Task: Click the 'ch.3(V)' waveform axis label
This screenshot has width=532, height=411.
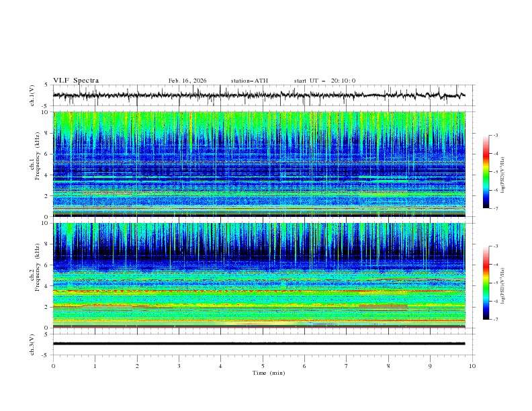Action: [32, 345]
